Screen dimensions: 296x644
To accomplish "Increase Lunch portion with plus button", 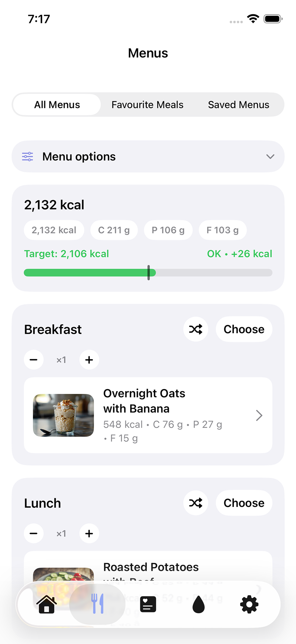I will coord(89,534).
